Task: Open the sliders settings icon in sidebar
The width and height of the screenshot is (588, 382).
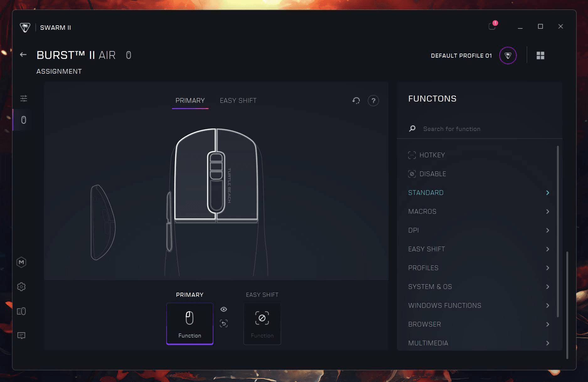Action: (24, 98)
